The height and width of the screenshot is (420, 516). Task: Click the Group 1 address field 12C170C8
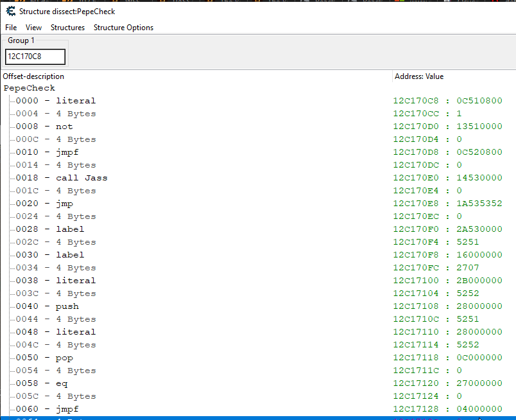35,57
